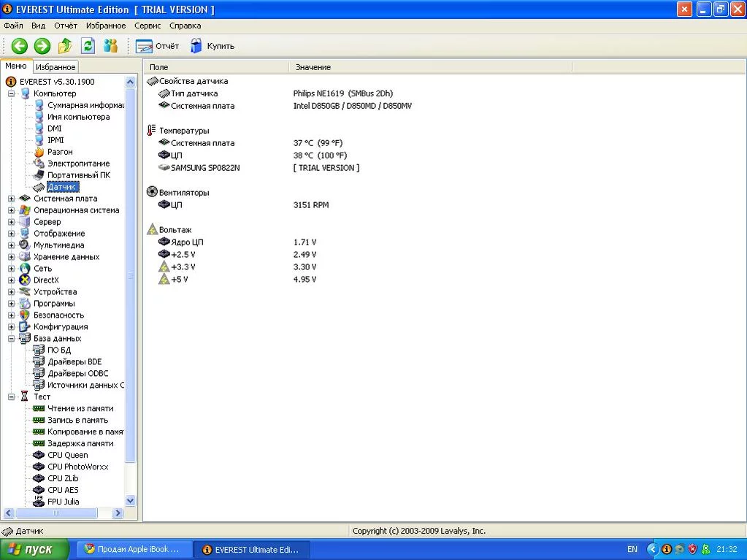Select the ПО БД database item

click(59, 350)
